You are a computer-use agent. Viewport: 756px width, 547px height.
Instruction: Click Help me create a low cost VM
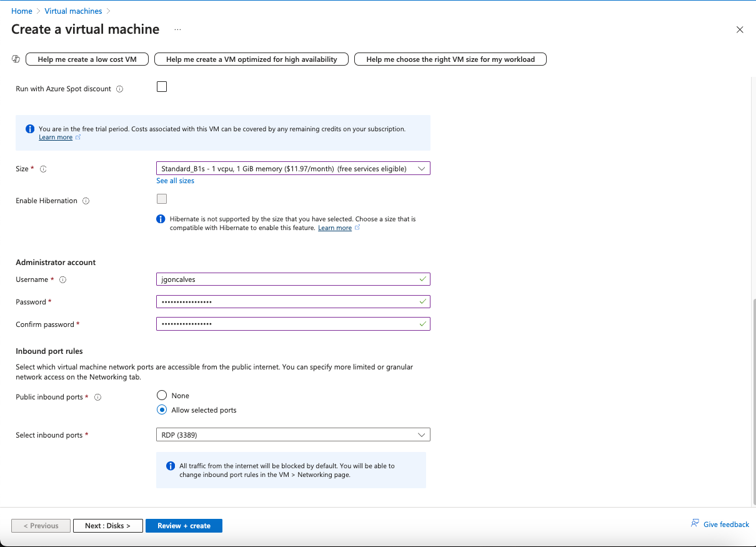tap(87, 59)
